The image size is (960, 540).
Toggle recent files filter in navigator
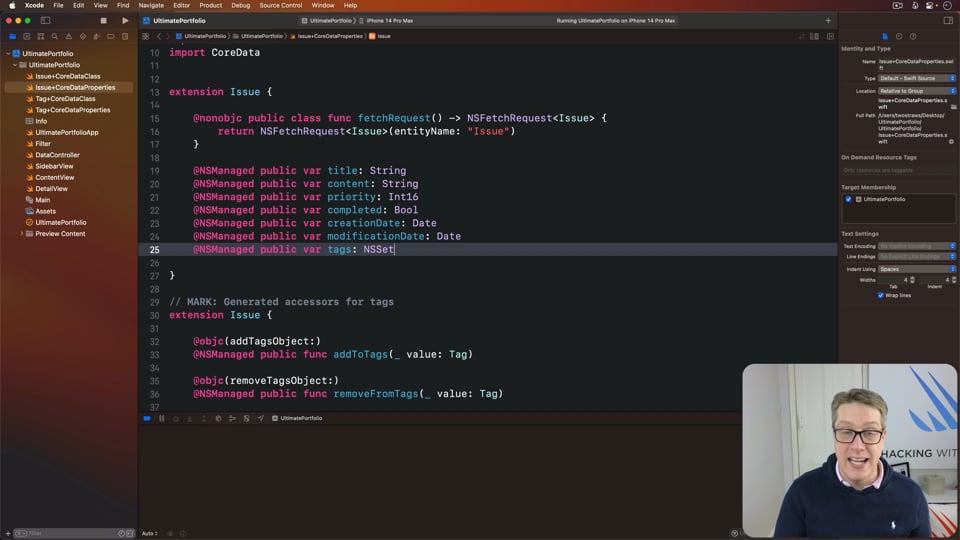click(x=121, y=533)
